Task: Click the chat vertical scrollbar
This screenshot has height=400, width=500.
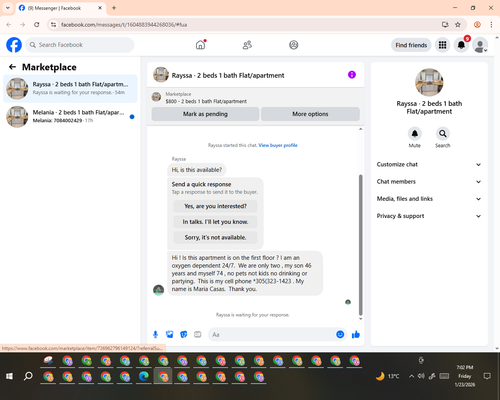Action: [x=360, y=245]
